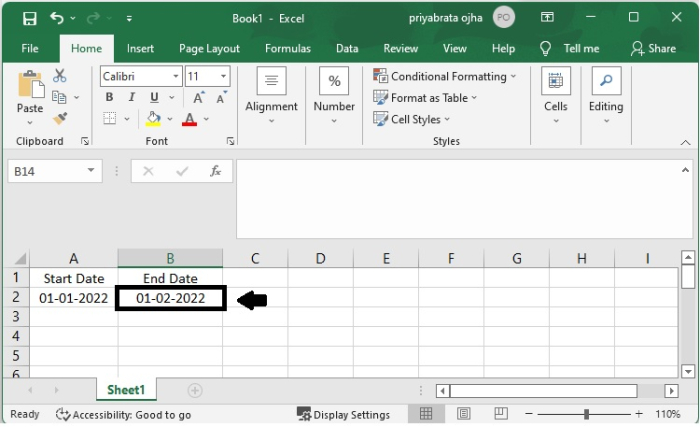Select the Sheet1 tab

(x=126, y=390)
